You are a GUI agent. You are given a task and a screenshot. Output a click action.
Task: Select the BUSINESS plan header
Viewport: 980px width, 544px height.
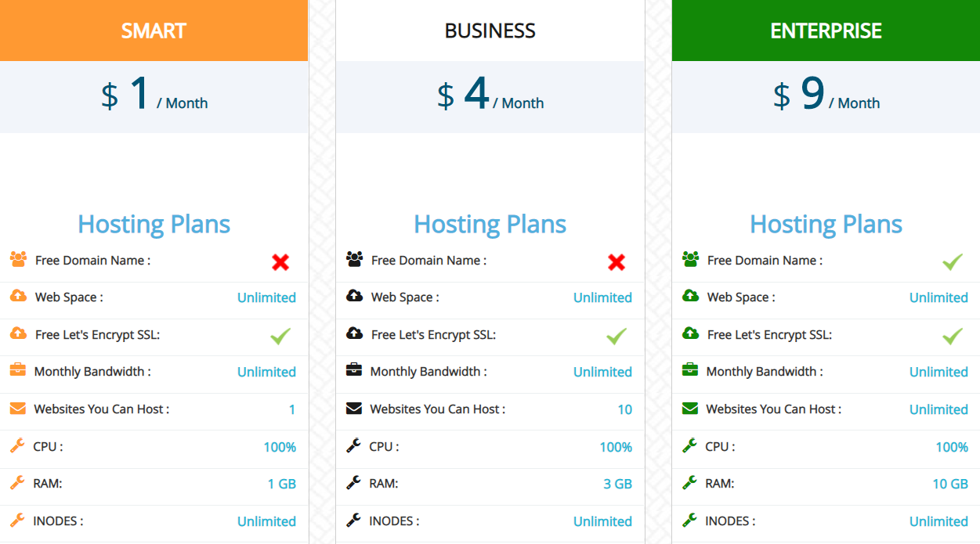click(490, 31)
